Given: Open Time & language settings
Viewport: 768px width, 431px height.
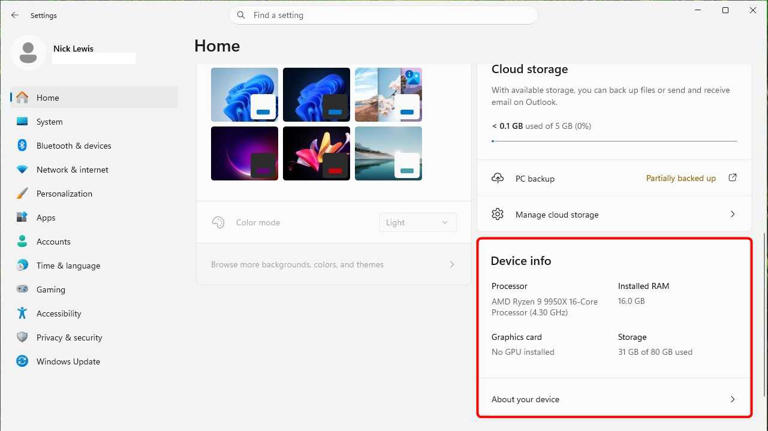Looking at the screenshot, I should tap(94, 265).
